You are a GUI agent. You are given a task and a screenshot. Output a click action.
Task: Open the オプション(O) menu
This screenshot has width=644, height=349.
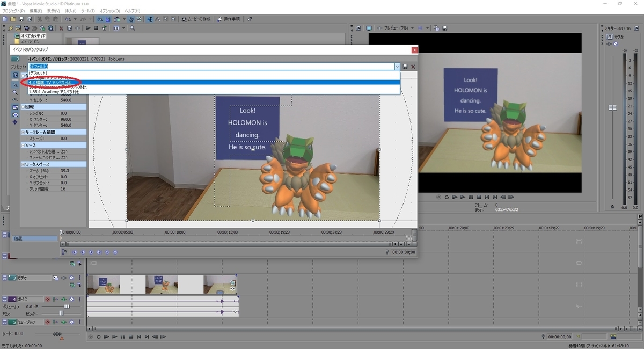[x=109, y=11]
